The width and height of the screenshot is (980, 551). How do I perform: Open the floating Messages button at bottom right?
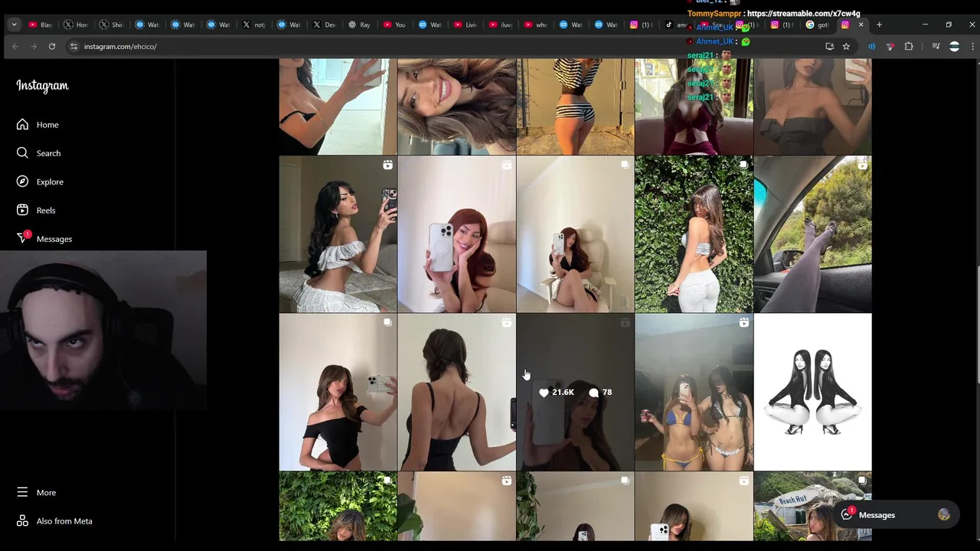click(x=896, y=515)
